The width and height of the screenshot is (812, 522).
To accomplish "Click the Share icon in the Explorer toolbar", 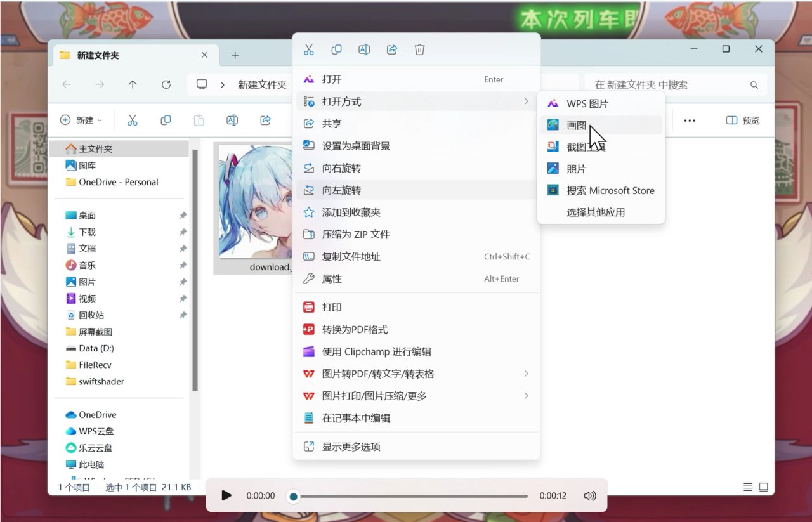I will [266, 120].
